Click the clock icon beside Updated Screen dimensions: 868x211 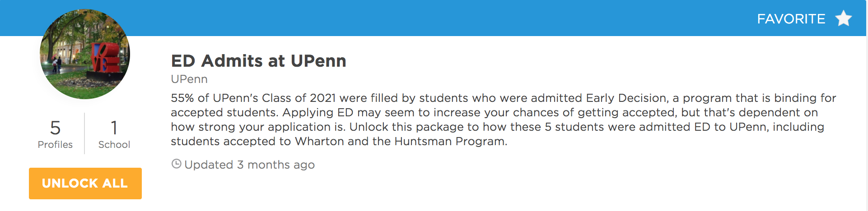click(x=177, y=164)
